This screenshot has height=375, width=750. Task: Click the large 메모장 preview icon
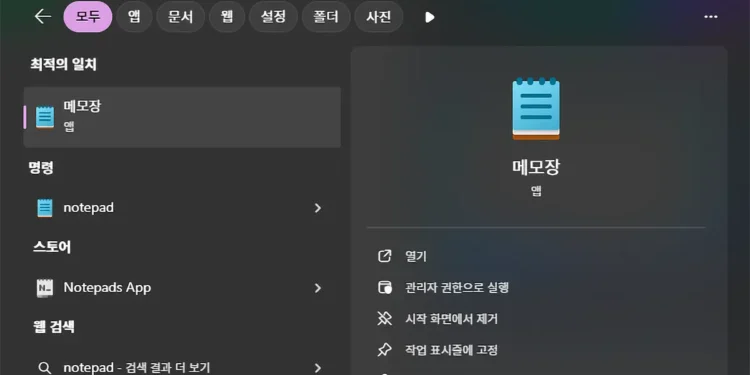point(536,109)
